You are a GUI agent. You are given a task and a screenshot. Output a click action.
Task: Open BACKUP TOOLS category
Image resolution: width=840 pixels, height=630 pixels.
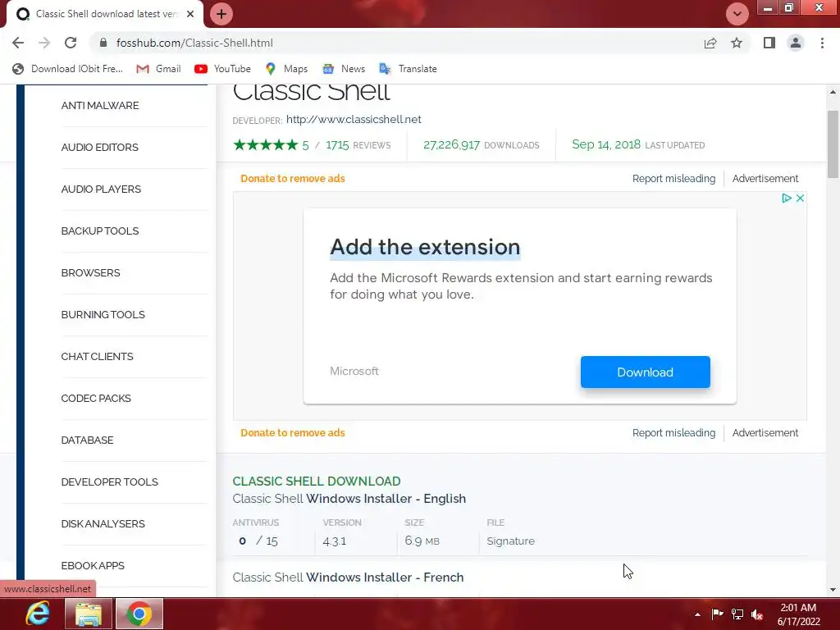click(x=100, y=231)
